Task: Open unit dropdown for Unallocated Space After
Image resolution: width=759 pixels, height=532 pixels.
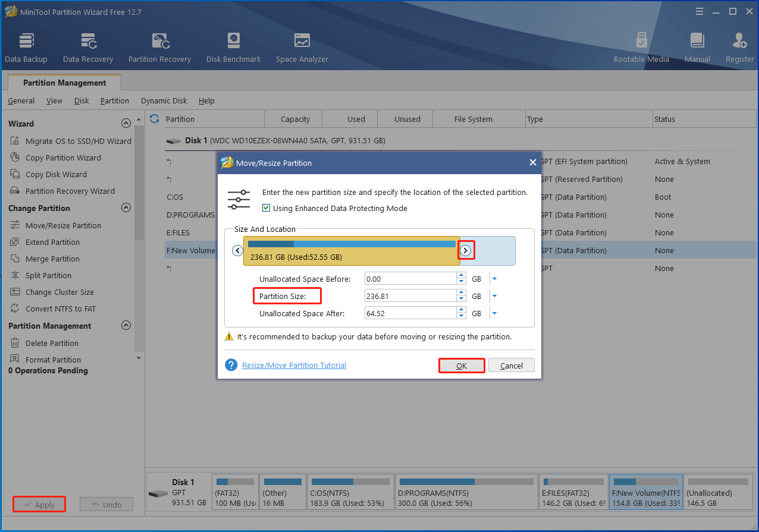Action: click(494, 313)
